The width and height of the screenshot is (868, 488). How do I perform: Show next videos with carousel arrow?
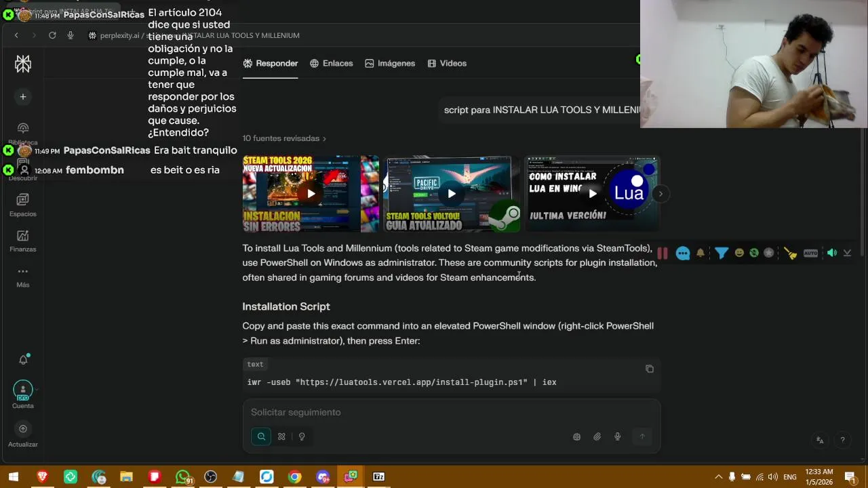click(x=660, y=194)
